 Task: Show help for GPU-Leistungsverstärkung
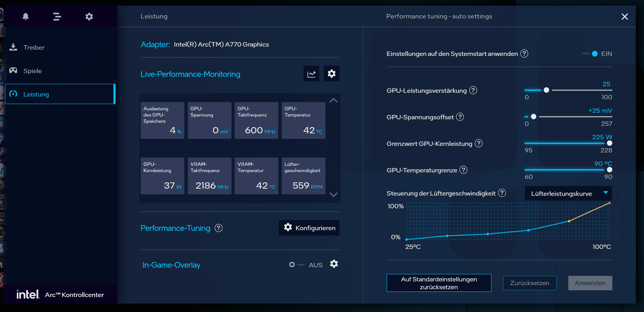point(473,90)
